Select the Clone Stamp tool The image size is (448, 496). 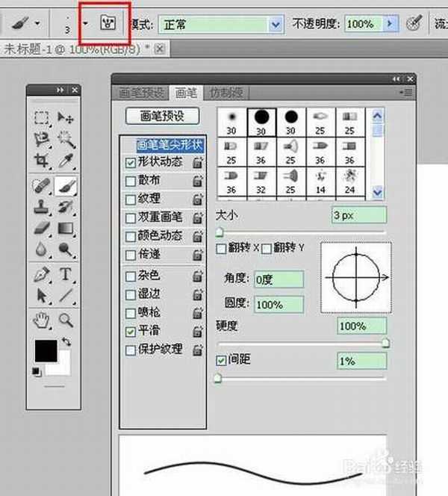[41, 207]
